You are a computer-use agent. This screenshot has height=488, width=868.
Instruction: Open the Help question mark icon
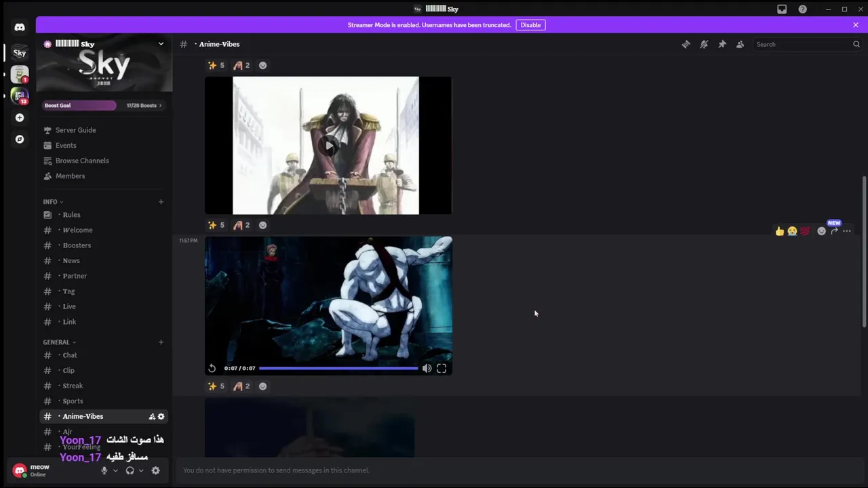pos(803,9)
